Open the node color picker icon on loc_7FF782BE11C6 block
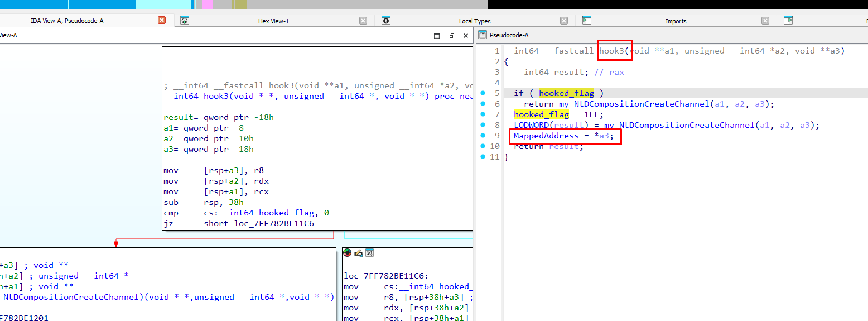The width and height of the screenshot is (868, 321). click(x=348, y=252)
